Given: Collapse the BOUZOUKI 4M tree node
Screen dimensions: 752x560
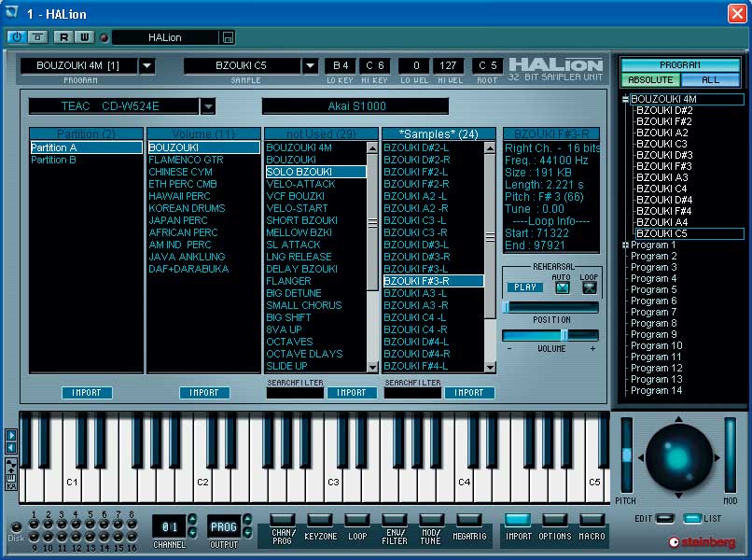Looking at the screenshot, I should tap(625, 99).
